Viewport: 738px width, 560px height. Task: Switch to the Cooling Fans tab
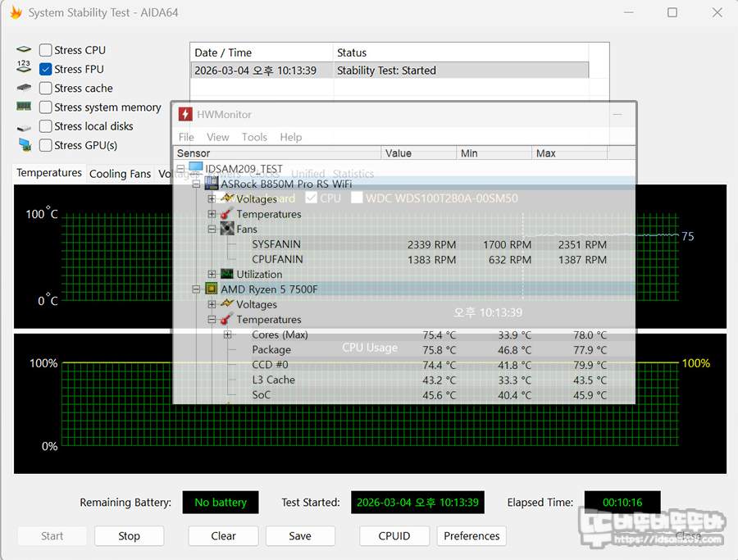[x=120, y=174]
